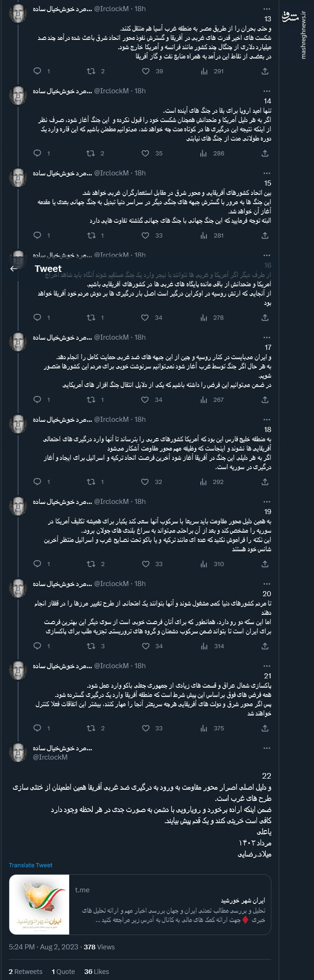Screen dimensions: 314x980
Task: Open the more options menu on tweet 21
Action: tap(266, 667)
